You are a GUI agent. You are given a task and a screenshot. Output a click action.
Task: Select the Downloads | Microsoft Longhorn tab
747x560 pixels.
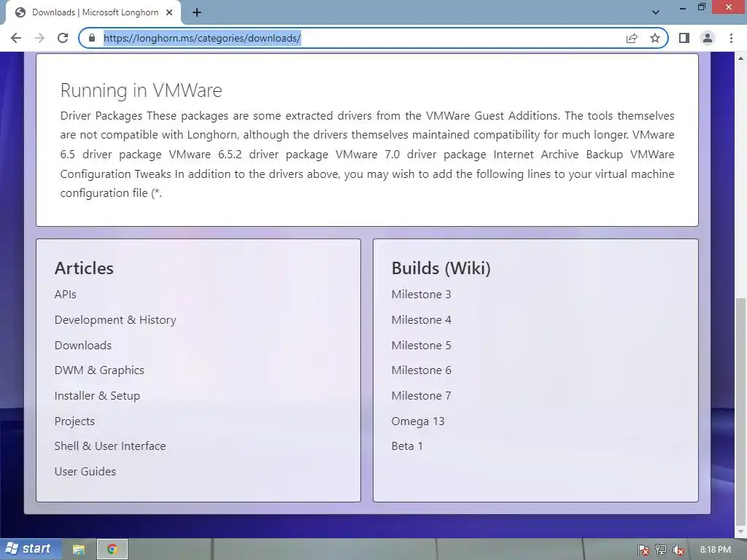93,13
